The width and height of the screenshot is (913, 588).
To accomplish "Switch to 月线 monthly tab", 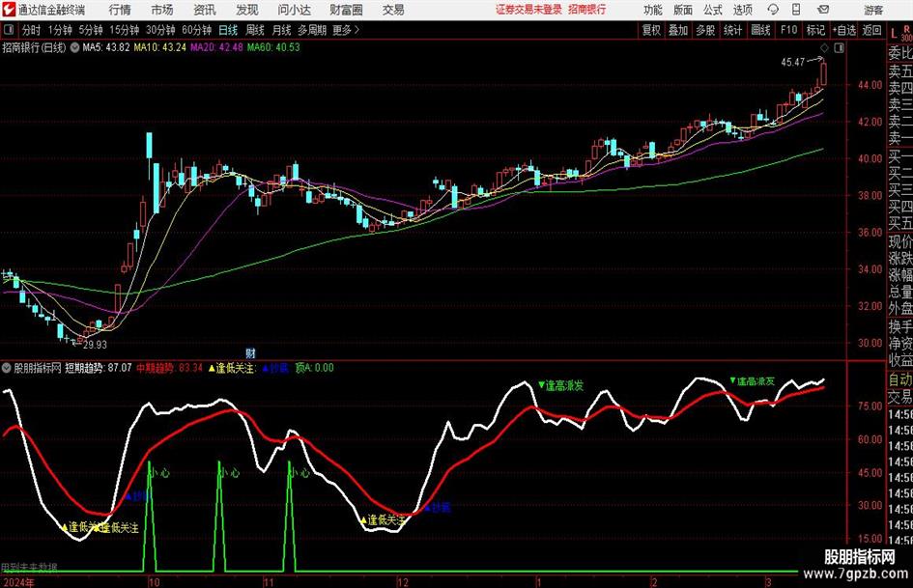I will (x=281, y=30).
